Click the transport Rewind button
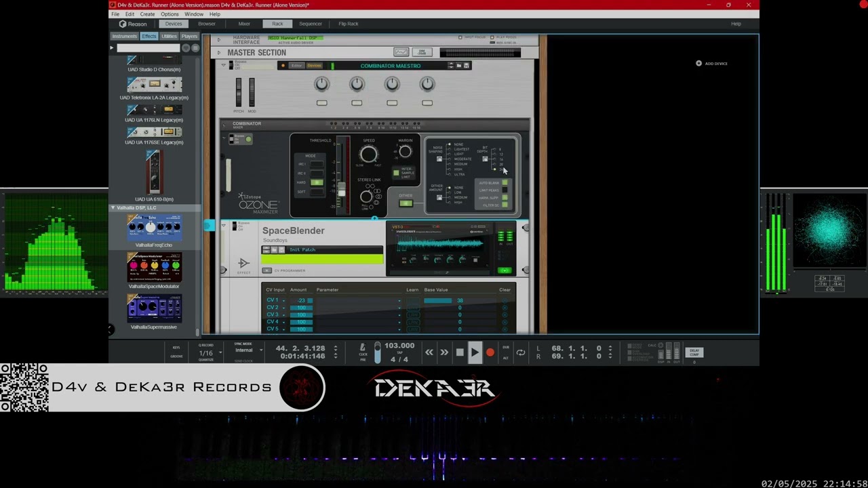 pos(429,352)
